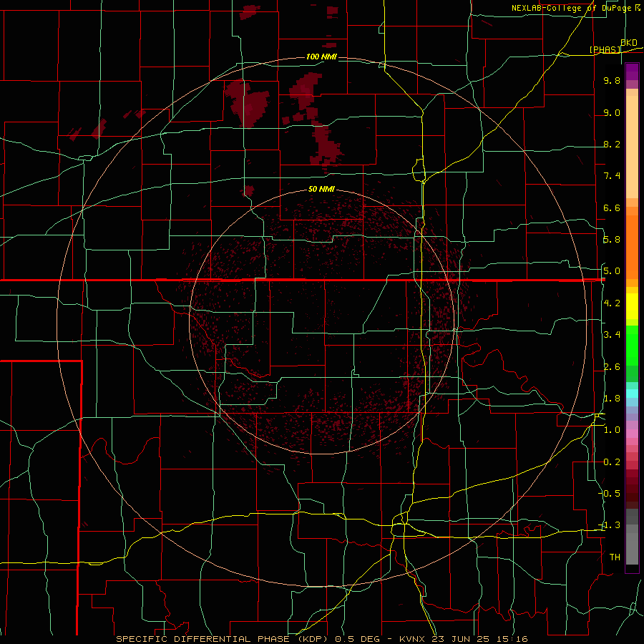Click the '3.4' scale value

(612, 335)
